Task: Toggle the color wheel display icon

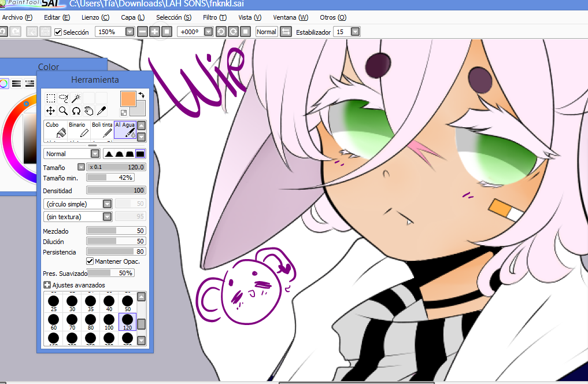Action: click(3, 83)
